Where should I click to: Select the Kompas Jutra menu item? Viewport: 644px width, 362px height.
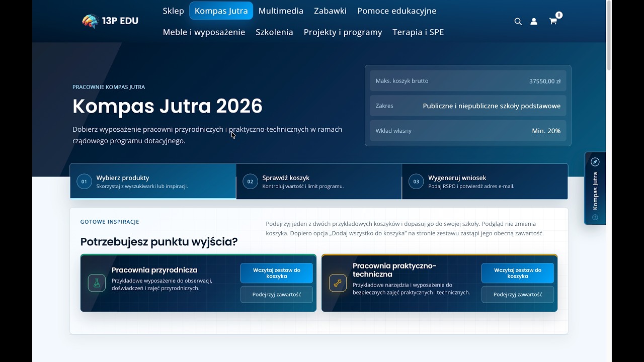point(221,11)
